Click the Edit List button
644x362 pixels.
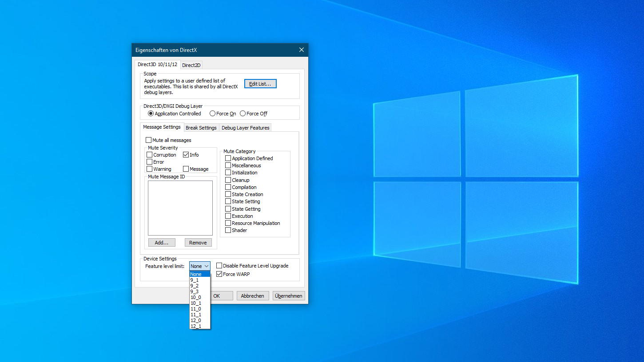pos(260,84)
